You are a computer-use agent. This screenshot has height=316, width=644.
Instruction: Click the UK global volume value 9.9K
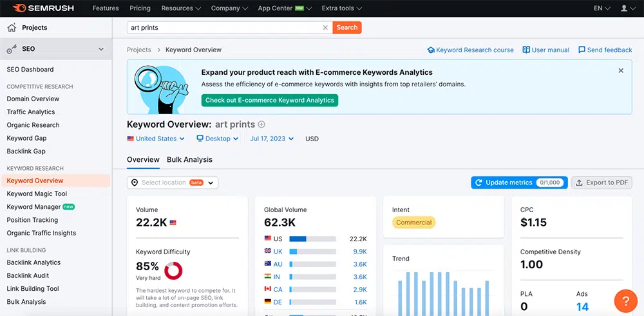[x=360, y=252]
